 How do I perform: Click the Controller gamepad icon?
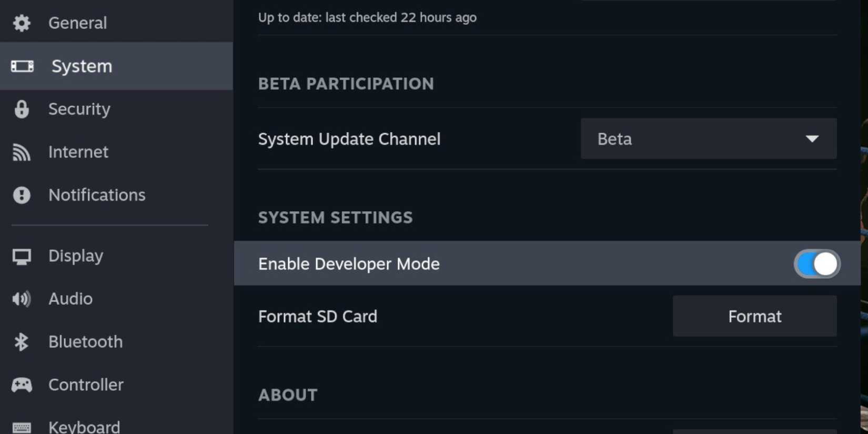(22, 385)
